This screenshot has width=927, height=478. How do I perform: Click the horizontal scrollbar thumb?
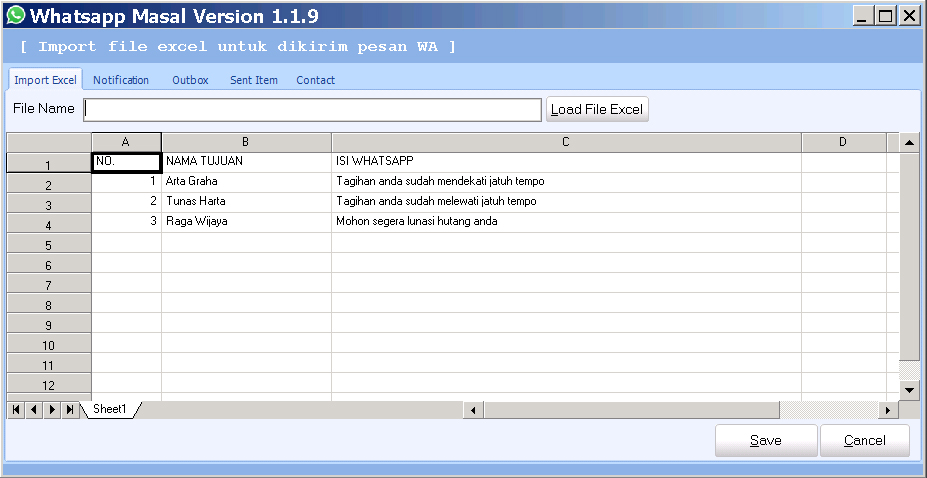(x=631, y=410)
